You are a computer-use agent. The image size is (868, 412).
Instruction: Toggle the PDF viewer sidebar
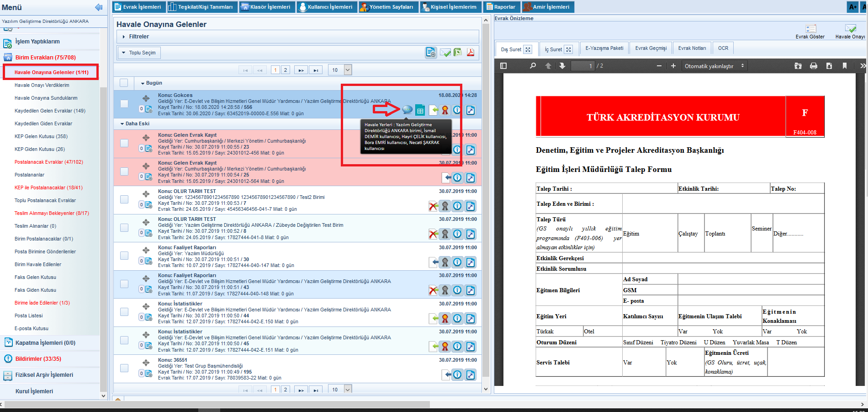[x=503, y=66]
